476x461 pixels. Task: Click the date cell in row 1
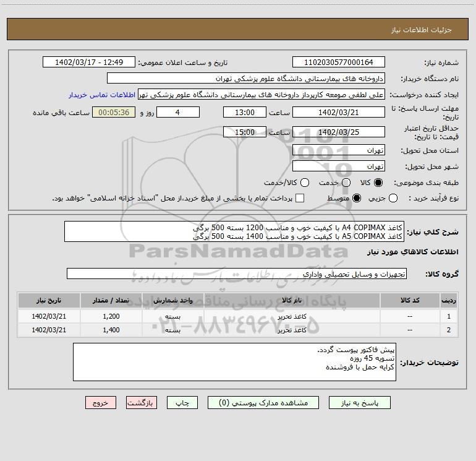click(x=49, y=316)
